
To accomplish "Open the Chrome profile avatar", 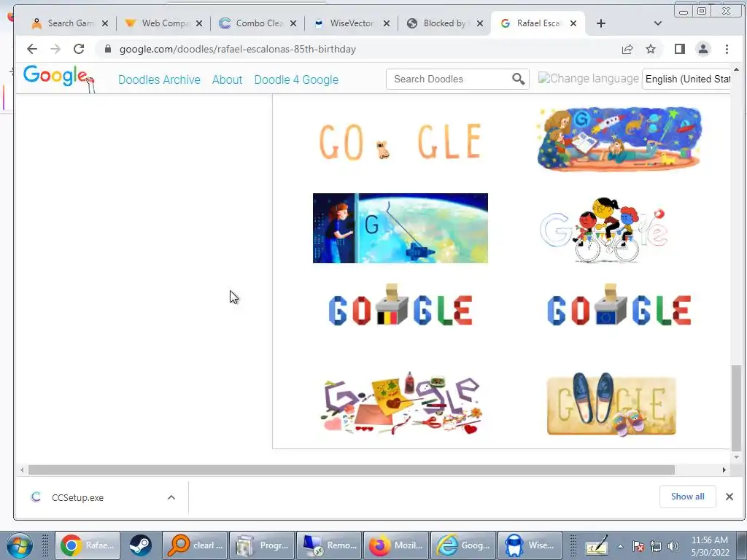I will pos(703,49).
